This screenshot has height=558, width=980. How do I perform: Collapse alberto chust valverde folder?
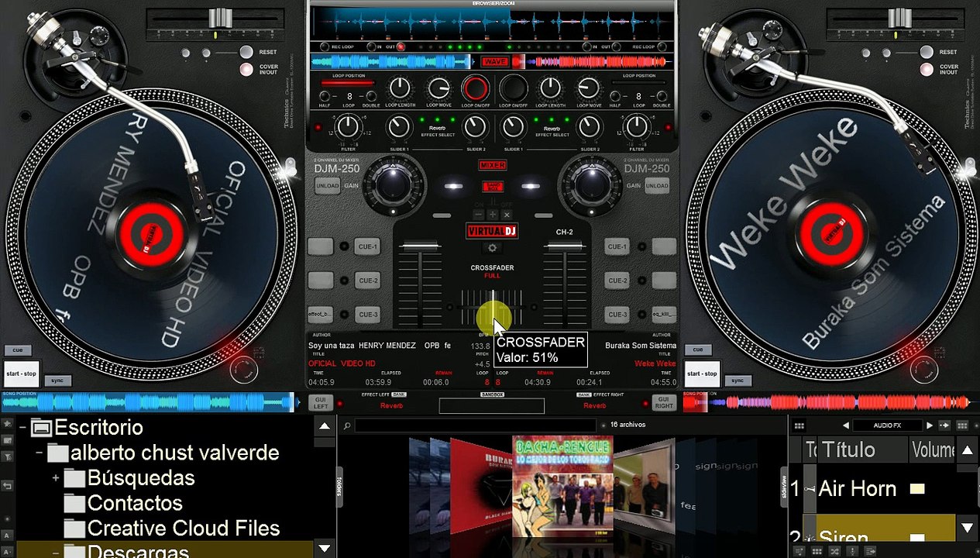(x=39, y=453)
